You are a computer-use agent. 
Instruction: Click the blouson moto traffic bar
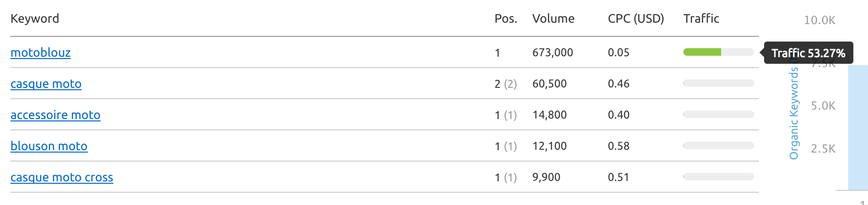719,145
